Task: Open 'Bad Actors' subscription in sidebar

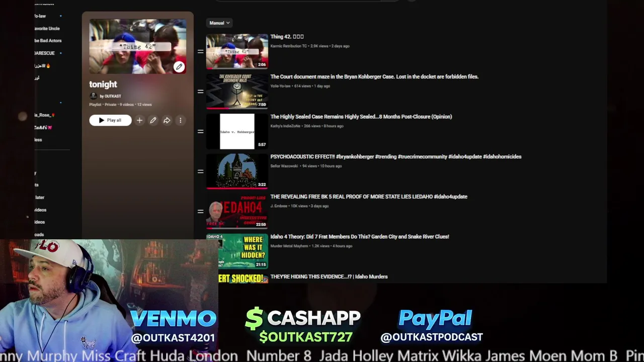Action: point(48,41)
